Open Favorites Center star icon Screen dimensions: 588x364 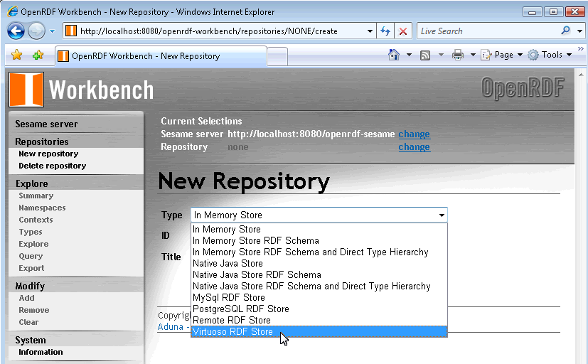click(17, 55)
